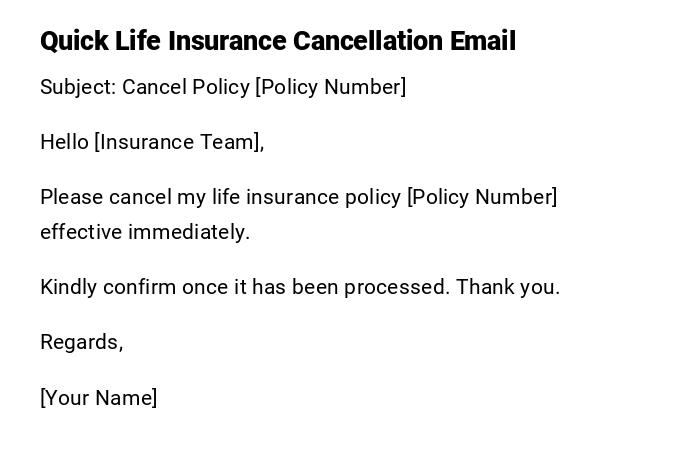Click the title "Quick Life Insurance Cancellation Email"
Screen dimensions: 700x460
278,41
